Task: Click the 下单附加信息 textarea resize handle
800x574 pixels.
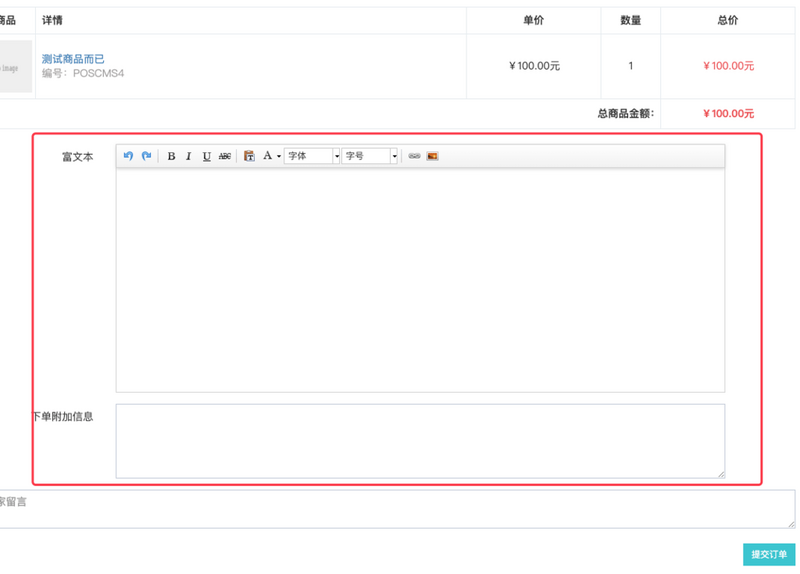Action: coord(721,475)
